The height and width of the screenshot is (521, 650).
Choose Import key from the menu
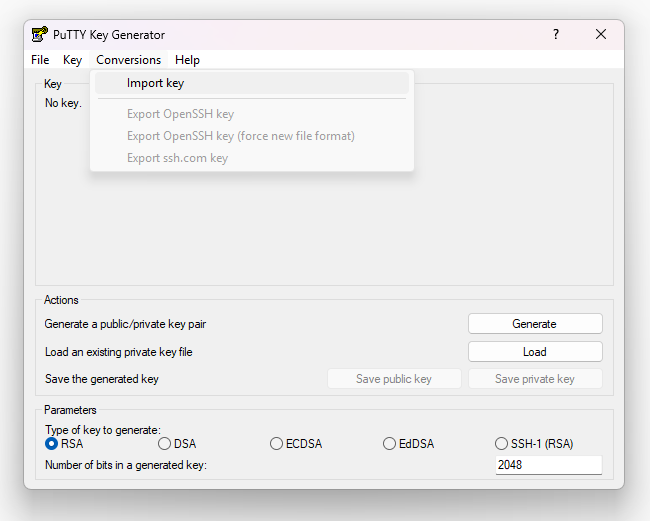point(155,84)
